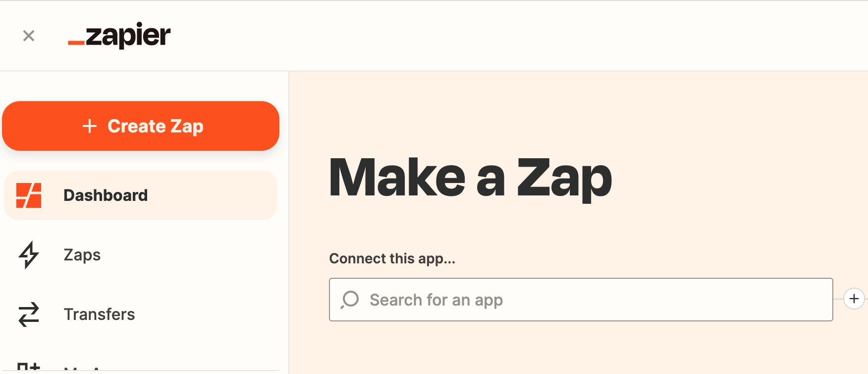Click the orange Create Zap button

141,126
